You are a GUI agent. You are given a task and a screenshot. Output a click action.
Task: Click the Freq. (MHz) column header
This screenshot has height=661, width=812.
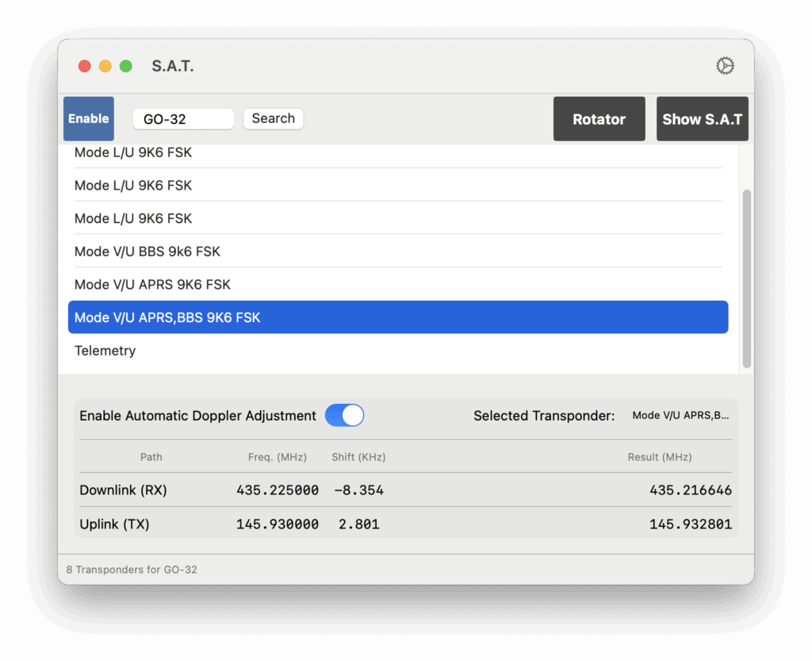(277, 457)
